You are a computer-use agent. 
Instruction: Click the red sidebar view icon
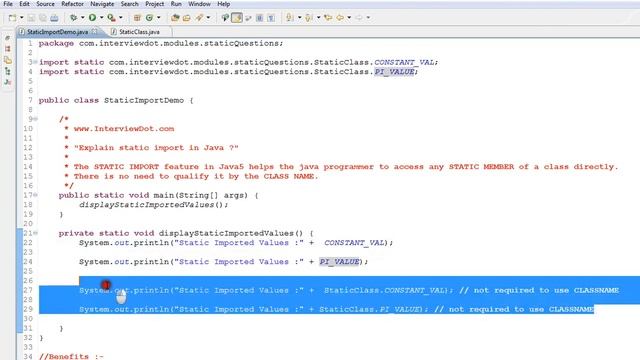pyautogui.click(x=7, y=49)
